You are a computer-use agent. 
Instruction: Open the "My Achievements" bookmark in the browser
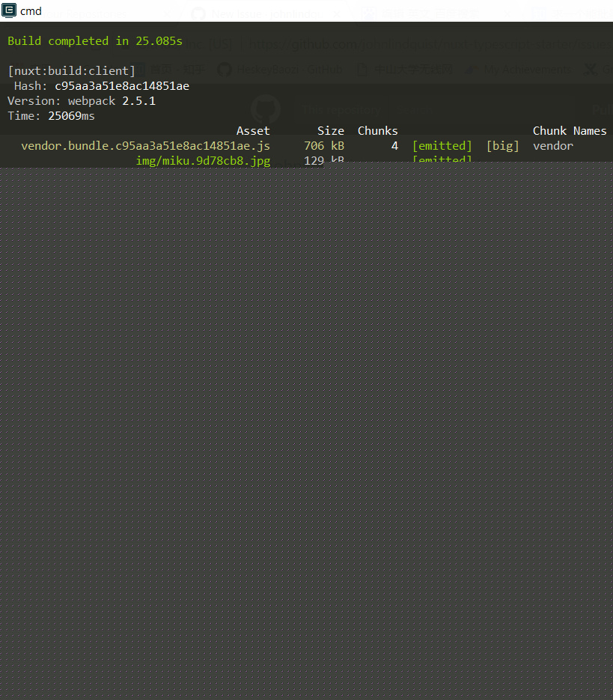[519, 70]
